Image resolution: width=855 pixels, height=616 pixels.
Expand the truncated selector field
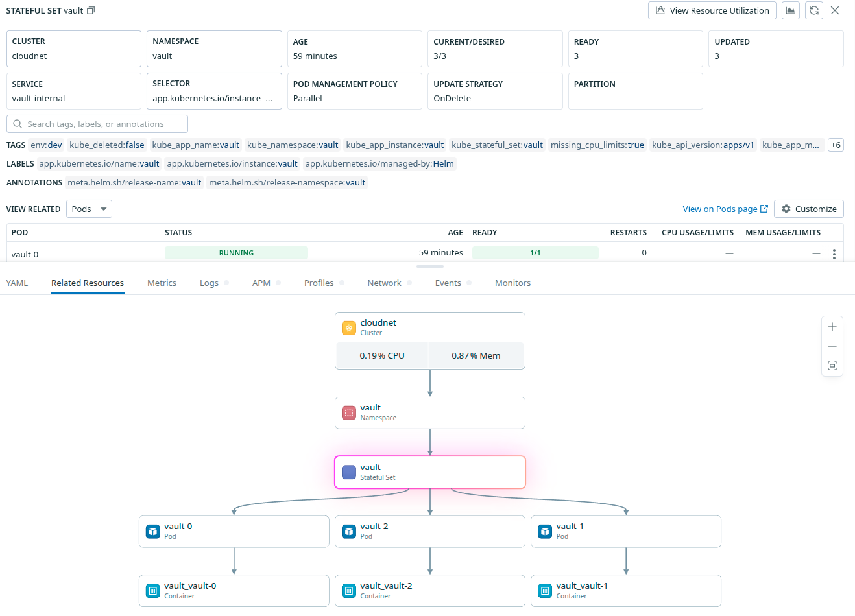pyautogui.click(x=214, y=91)
